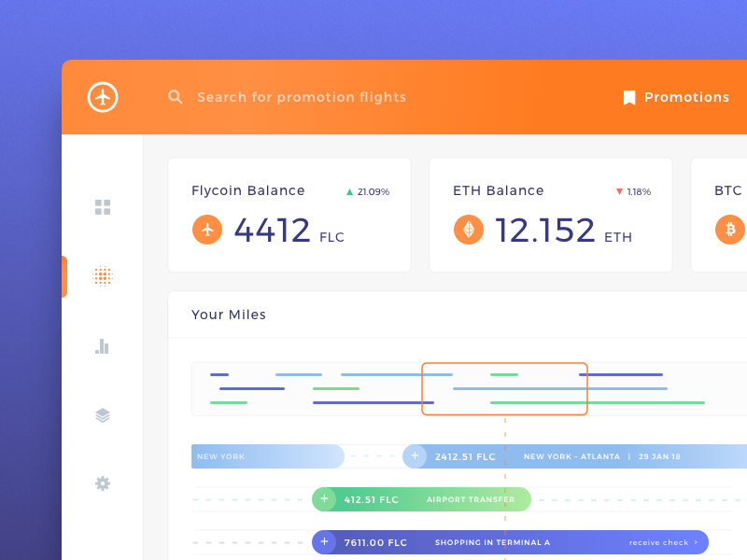
Task: Click the airplane logo in header
Action: coord(103,97)
